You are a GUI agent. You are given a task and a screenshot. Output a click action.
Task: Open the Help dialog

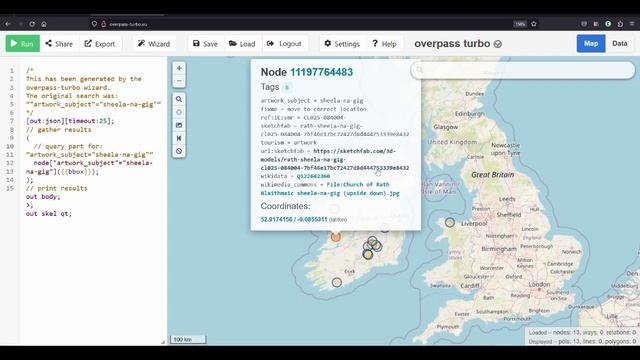[x=384, y=44]
